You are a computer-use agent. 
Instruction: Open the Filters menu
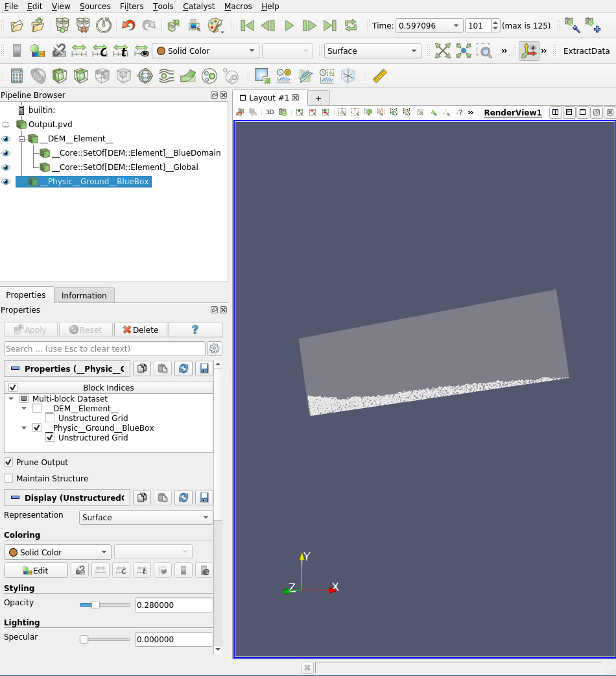pyautogui.click(x=132, y=6)
